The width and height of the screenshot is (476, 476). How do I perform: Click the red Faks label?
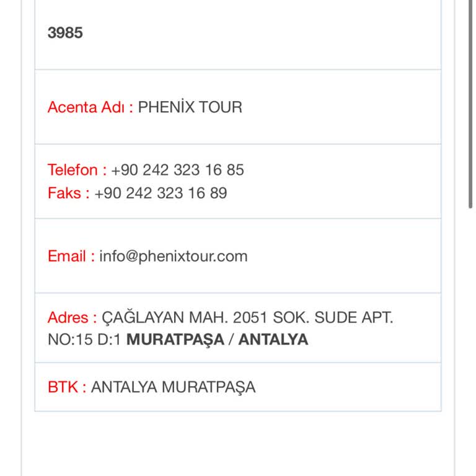(69, 193)
